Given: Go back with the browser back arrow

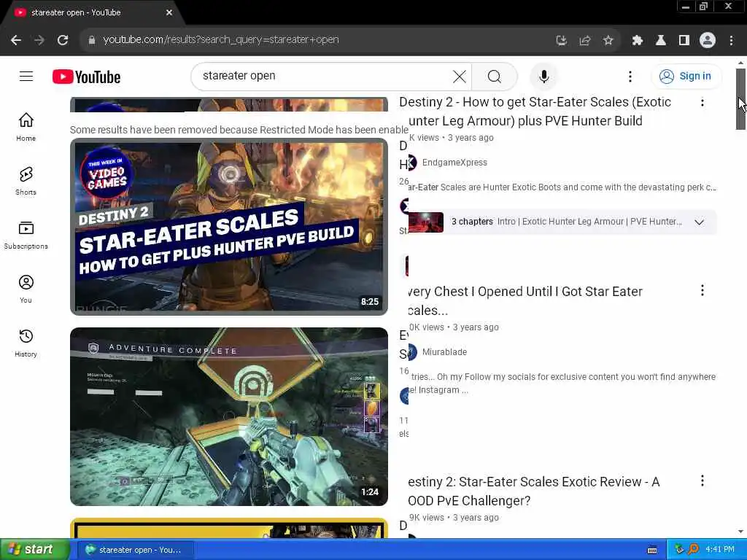Looking at the screenshot, I should click(x=16, y=40).
